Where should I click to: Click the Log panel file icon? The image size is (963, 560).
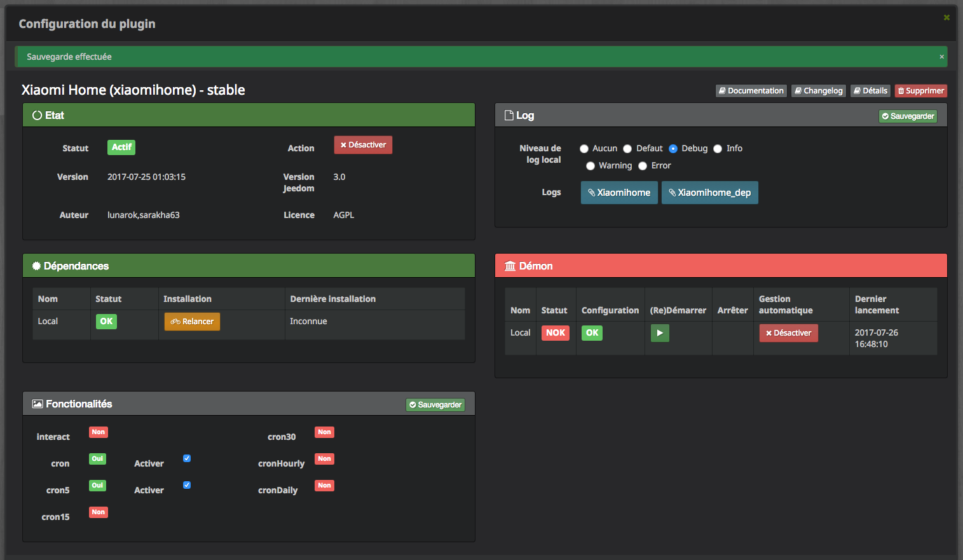(x=509, y=116)
